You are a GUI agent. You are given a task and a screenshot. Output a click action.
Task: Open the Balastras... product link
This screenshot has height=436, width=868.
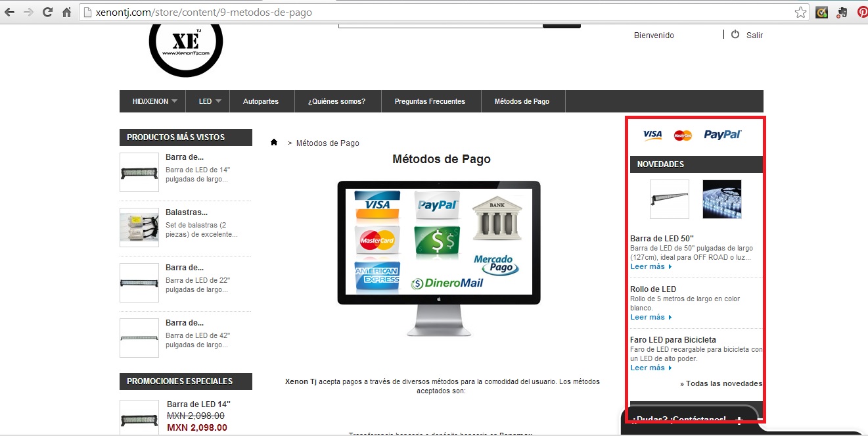pyautogui.click(x=187, y=212)
